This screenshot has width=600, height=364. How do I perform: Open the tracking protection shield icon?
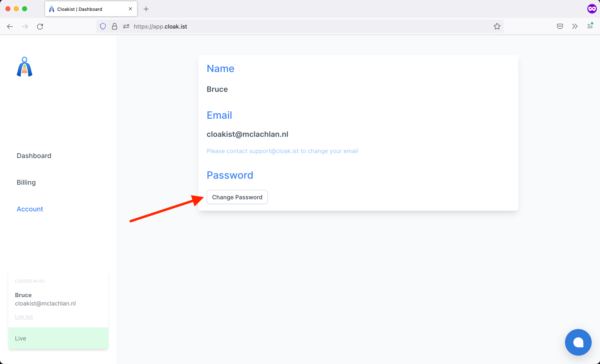(103, 26)
